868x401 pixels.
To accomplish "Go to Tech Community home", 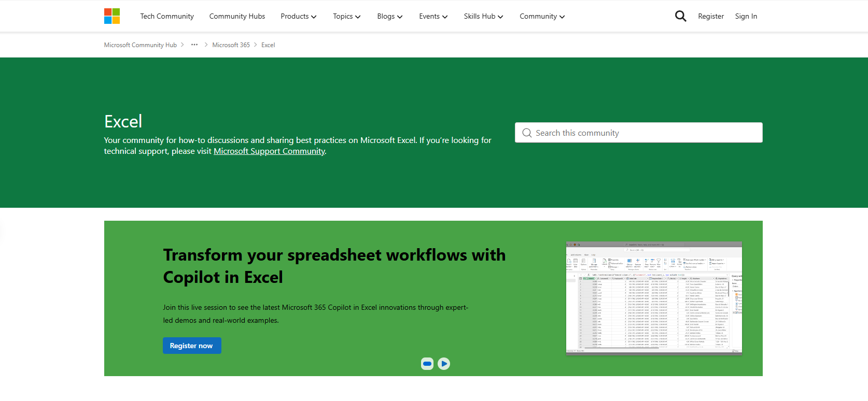I will 167,16.
